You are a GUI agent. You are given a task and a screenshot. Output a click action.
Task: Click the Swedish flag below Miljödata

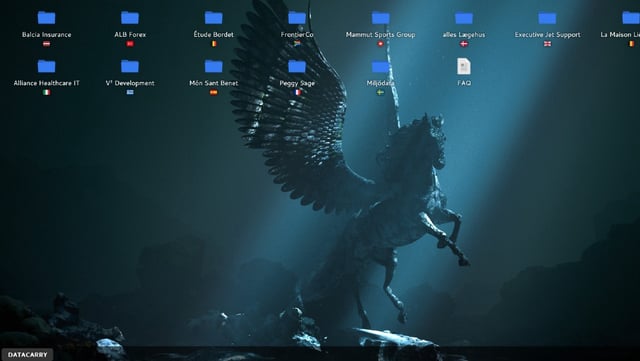380,92
